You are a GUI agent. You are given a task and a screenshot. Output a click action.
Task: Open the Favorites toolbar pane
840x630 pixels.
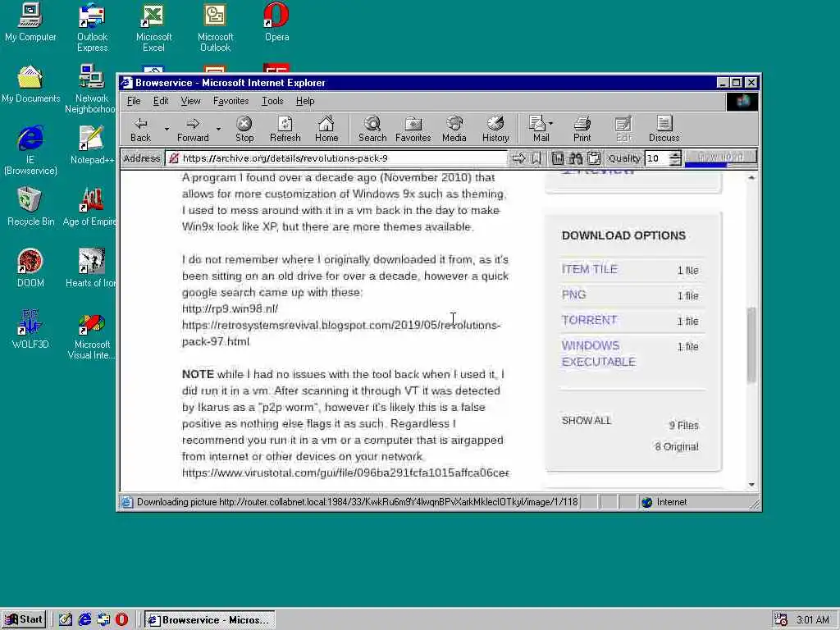pos(413,130)
